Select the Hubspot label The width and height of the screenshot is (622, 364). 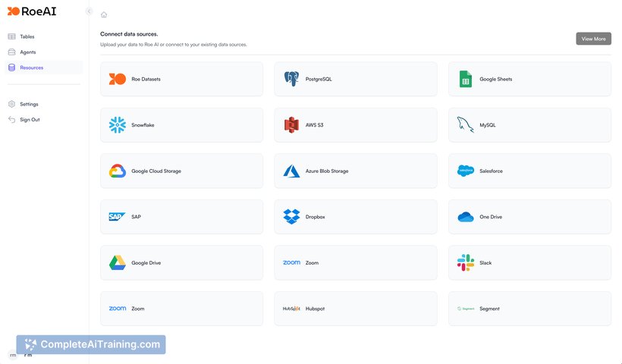[x=315, y=309]
